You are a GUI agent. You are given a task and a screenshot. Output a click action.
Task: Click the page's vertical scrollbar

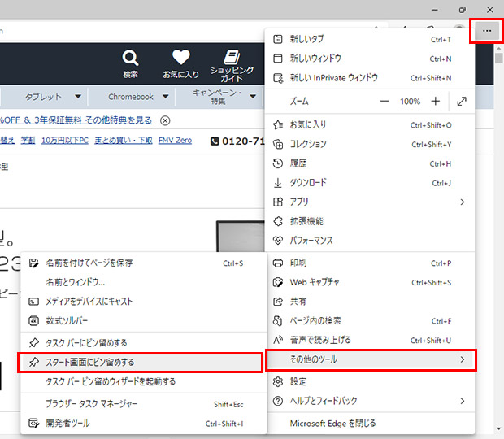click(498, 244)
